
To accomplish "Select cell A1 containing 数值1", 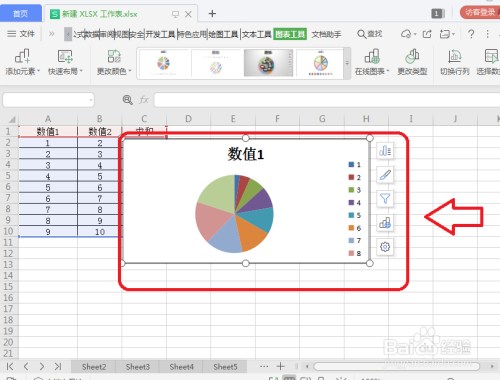I will (48, 131).
